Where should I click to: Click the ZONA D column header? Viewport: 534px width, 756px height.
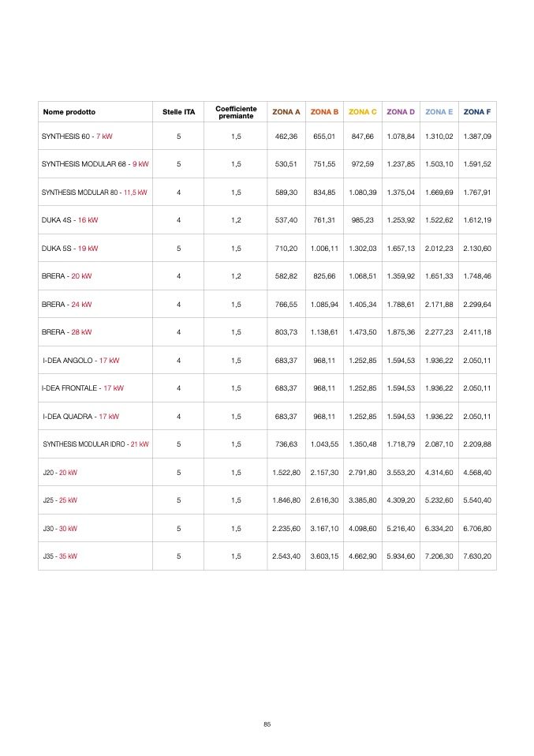(401, 112)
